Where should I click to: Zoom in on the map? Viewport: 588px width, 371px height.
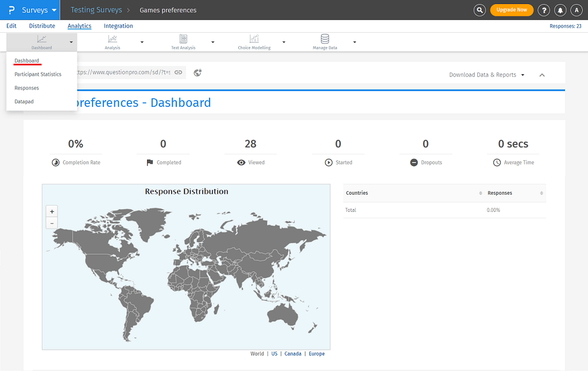pyautogui.click(x=52, y=211)
